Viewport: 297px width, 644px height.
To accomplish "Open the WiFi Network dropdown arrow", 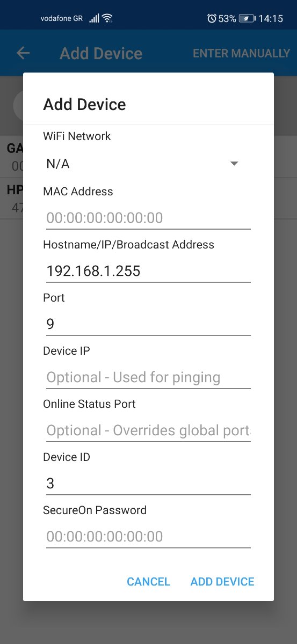I will point(234,164).
